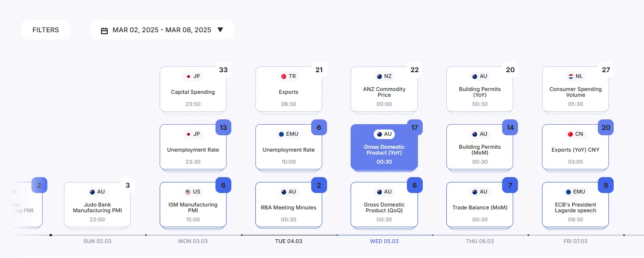Select the WED 05.03 day label
This screenshot has height=258, width=644.
[384, 241]
